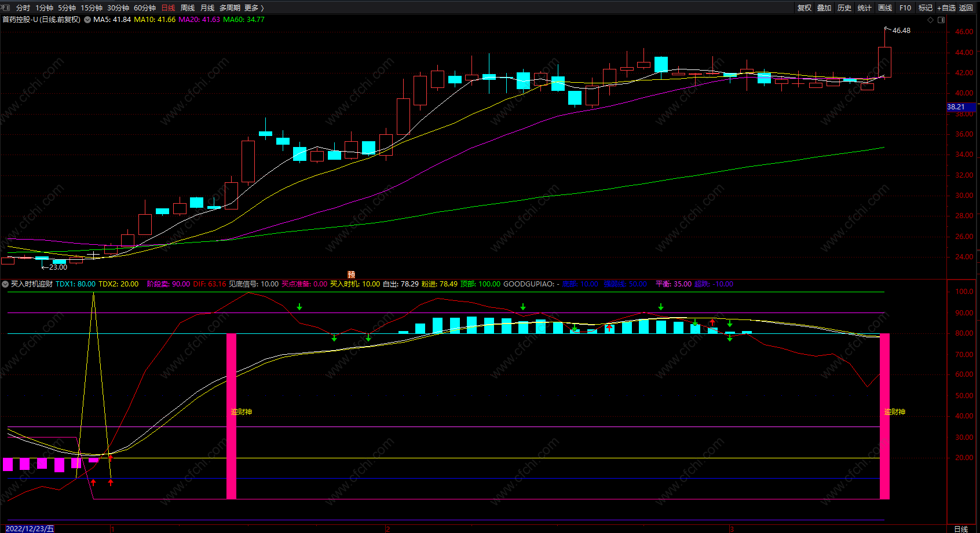
Task: Click the DIF: 63.16 value
Action: [x=210, y=284]
